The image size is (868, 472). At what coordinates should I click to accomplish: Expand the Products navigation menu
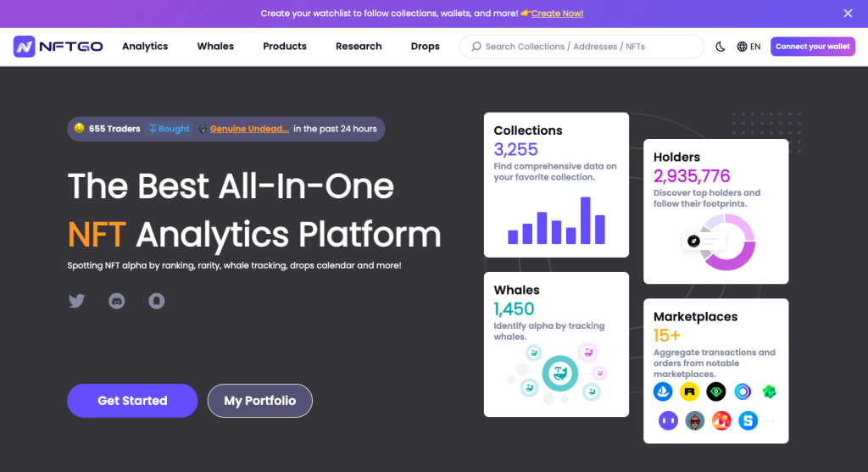pos(284,47)
